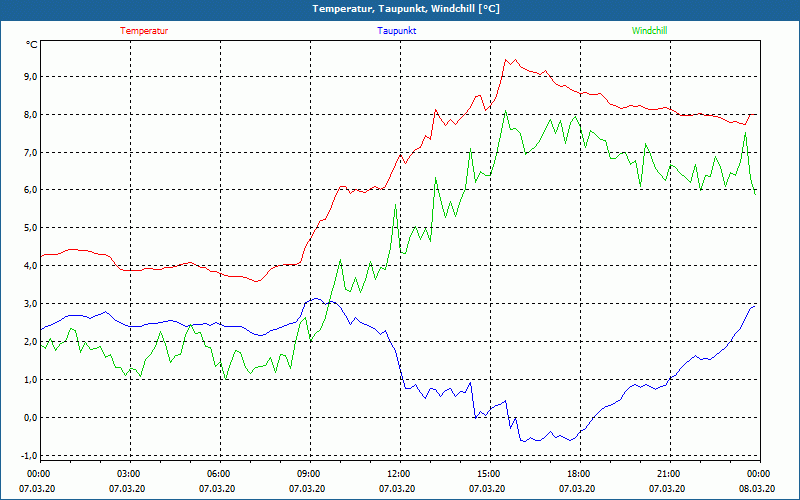800x500 pixels.
Task: Click the 07.03.20 date under 18:00
Action: point(577,489)
